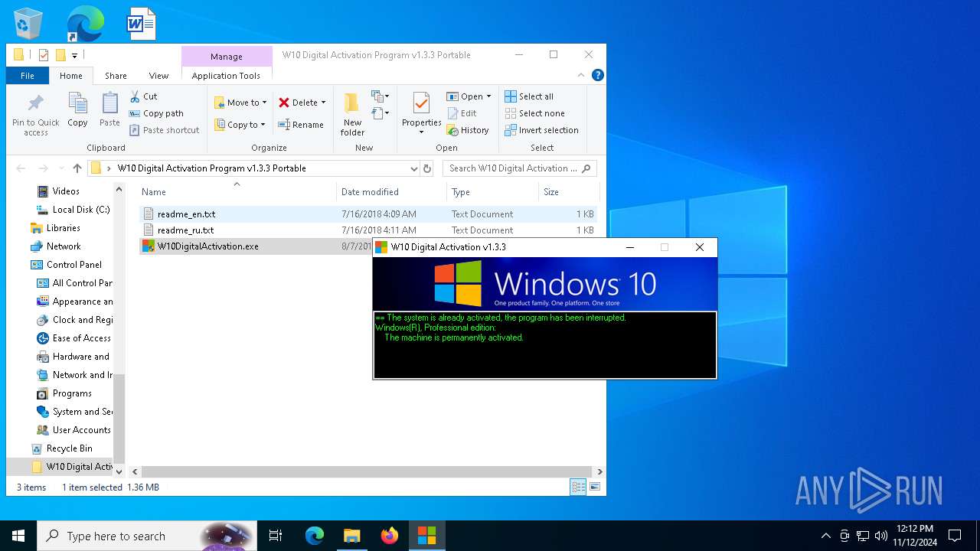Cut the selected file
This screenshot has width=980, height=551.
[x=143, y=96]
